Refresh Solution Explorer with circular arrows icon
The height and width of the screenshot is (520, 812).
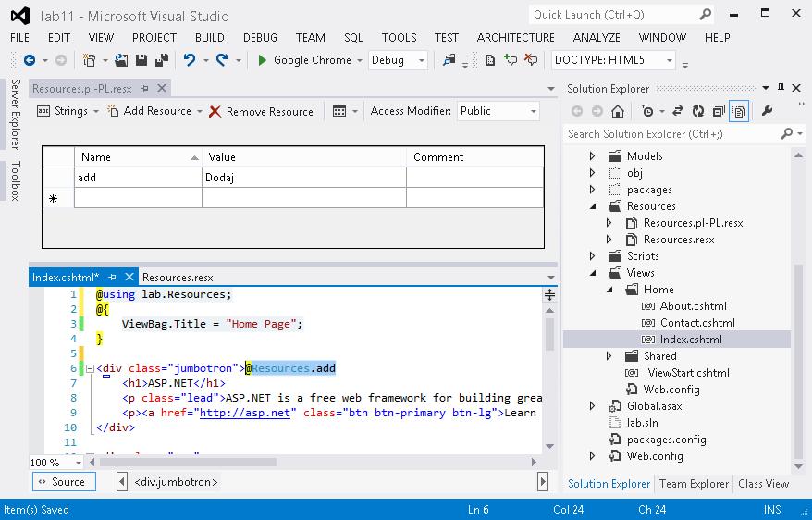click(698, 111)
